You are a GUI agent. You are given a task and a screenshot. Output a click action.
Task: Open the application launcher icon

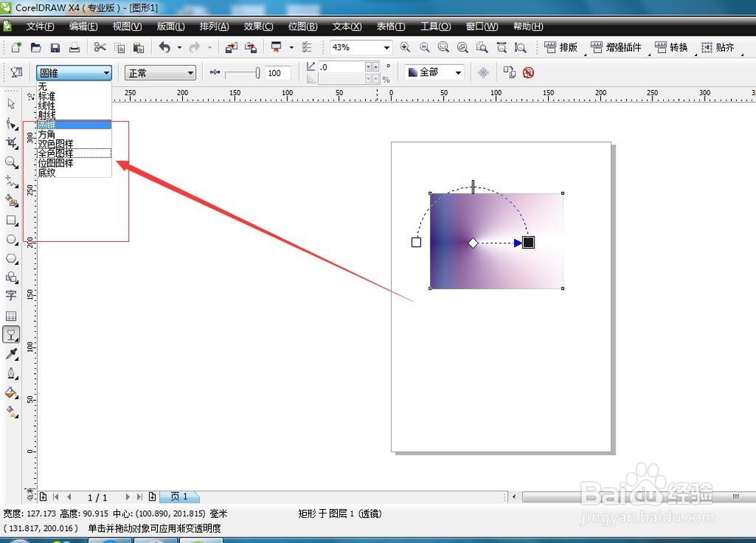coord(276,47)
